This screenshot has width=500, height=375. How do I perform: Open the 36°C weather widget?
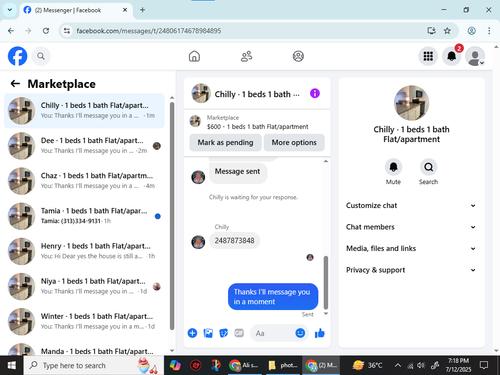click(368, 365)
